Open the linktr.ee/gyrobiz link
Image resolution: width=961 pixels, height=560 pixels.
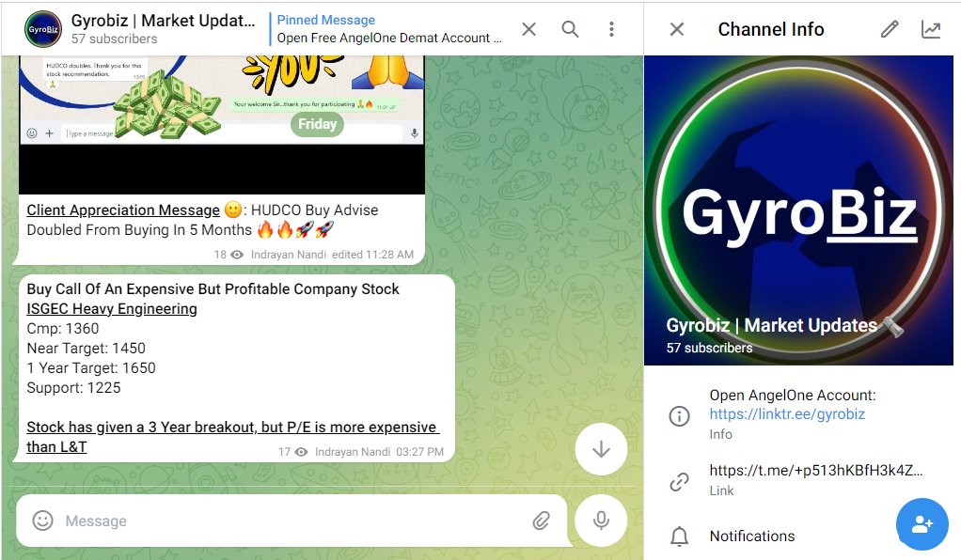[787, 414]
